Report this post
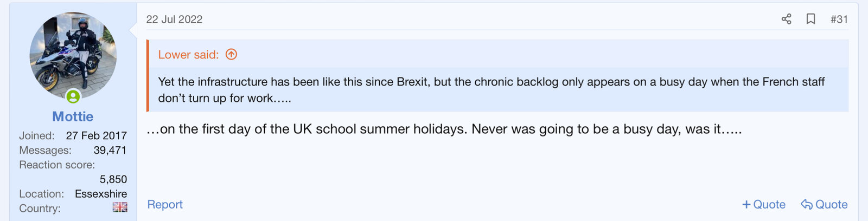The width and height of the screenshot is (868, 221). [165, 204]
